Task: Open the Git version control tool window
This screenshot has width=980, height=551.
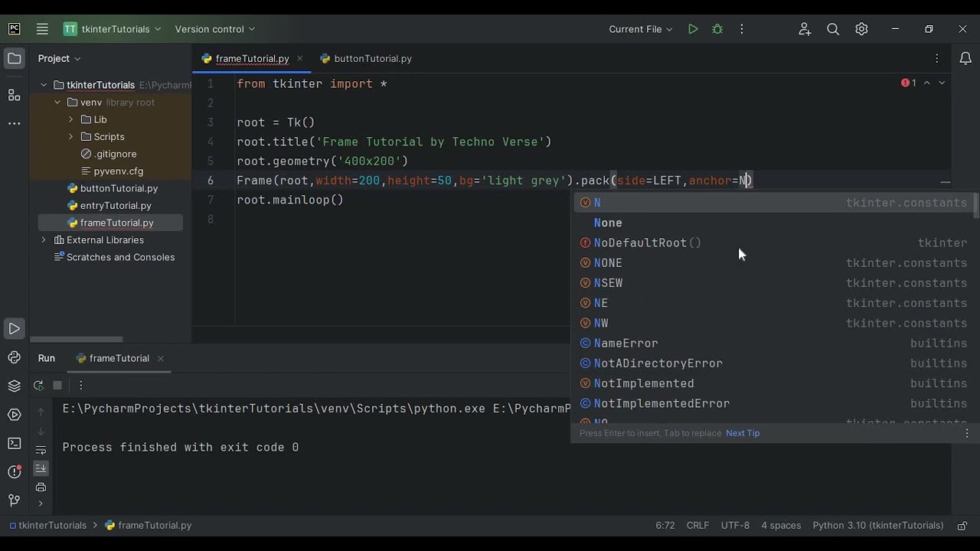Action: [15, 500]
